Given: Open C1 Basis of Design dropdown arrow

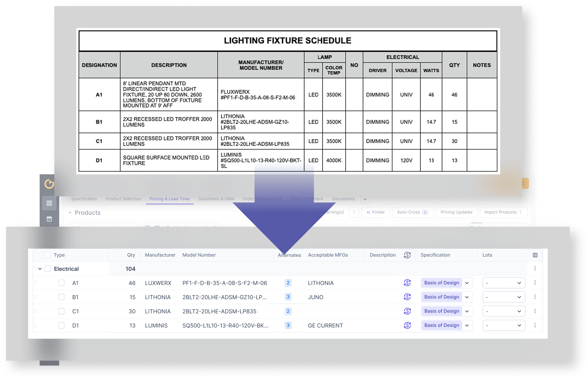Looking at the screenshot, I should click(467, 311).
